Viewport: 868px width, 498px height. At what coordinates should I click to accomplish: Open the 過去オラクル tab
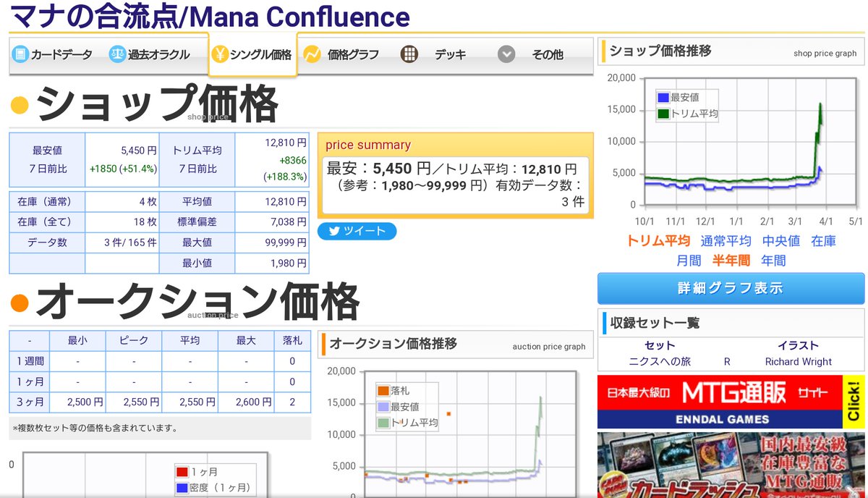click(150, 54)
